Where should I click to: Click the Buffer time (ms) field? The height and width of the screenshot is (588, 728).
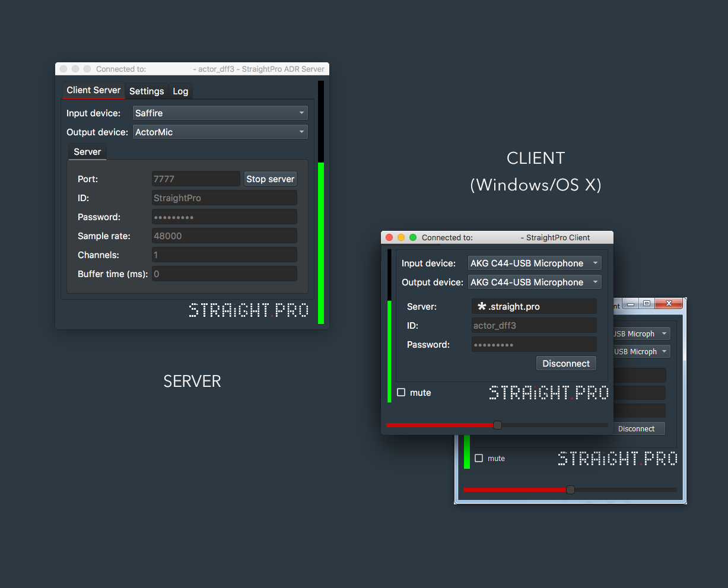[224, 274]
